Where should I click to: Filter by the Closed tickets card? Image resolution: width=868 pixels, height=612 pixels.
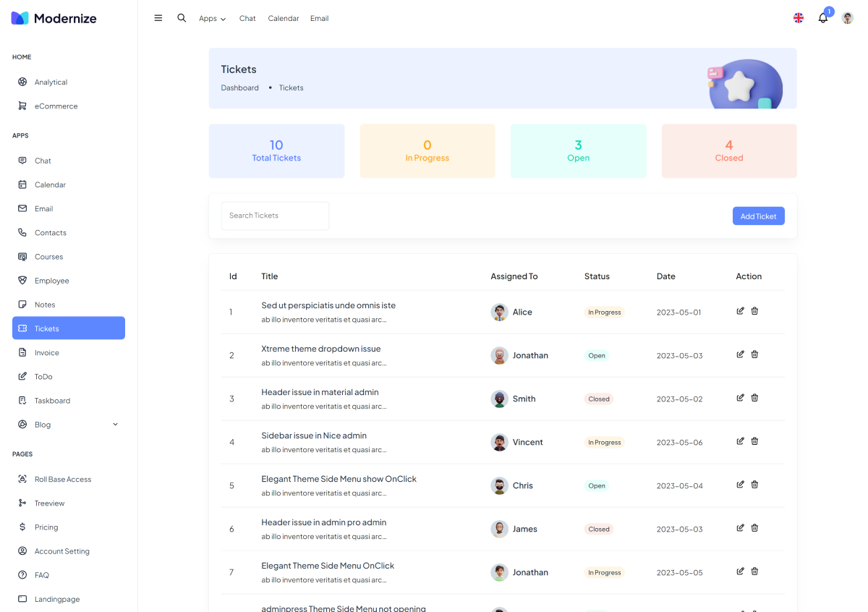[728, 150]
